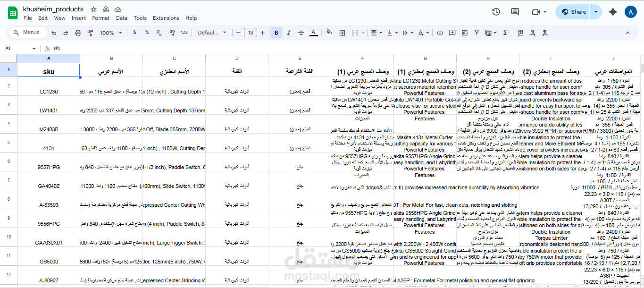The height and width of the screenshot is (288, 644).
Task: Set right-to-left text direction
Action: (545, 33)
